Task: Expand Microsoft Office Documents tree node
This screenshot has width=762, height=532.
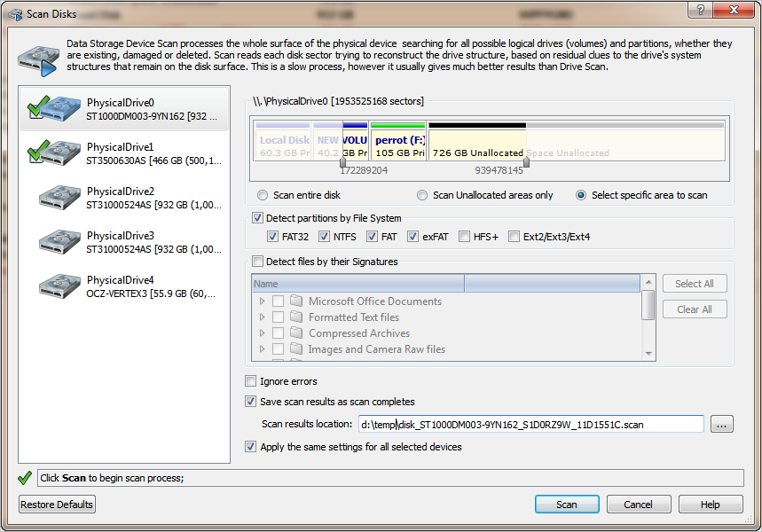Action: tap(262, 301)
